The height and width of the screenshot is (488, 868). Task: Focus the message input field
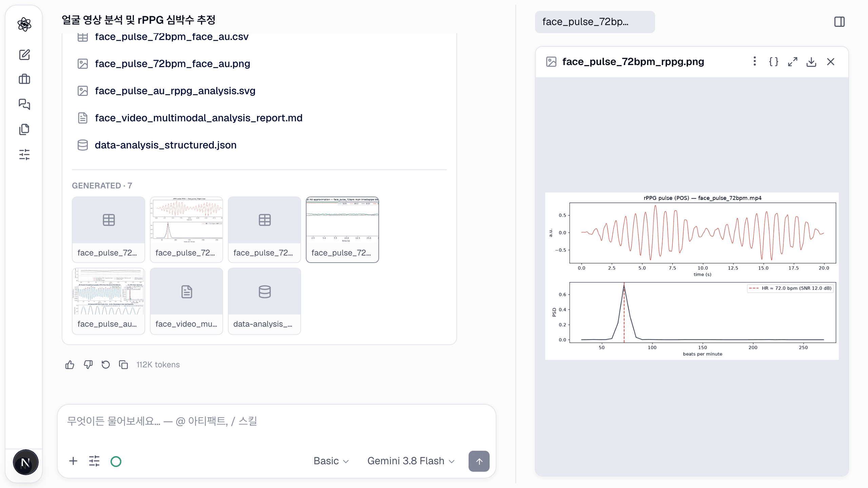tap(277, 422)
